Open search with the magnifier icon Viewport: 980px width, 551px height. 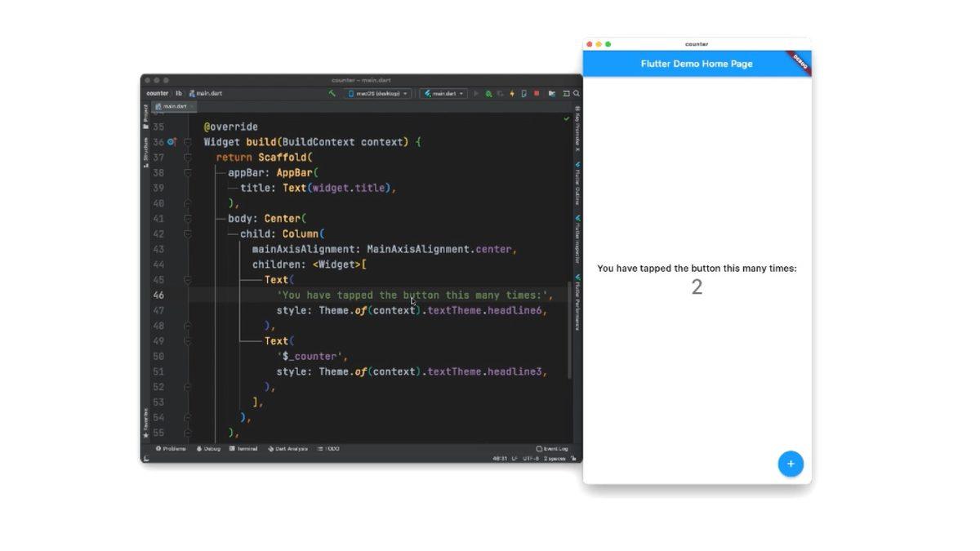pyautogui.click(x=576, y=93)
